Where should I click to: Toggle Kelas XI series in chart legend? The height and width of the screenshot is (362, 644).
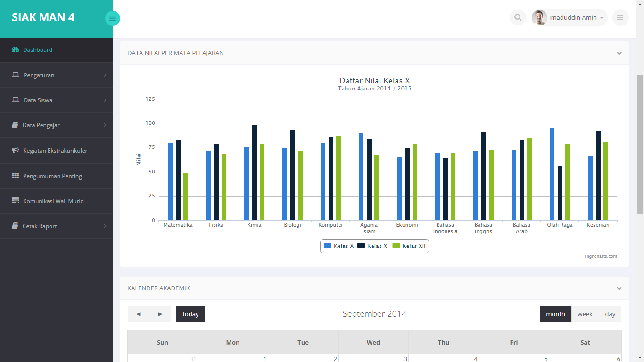pos(373,246)
